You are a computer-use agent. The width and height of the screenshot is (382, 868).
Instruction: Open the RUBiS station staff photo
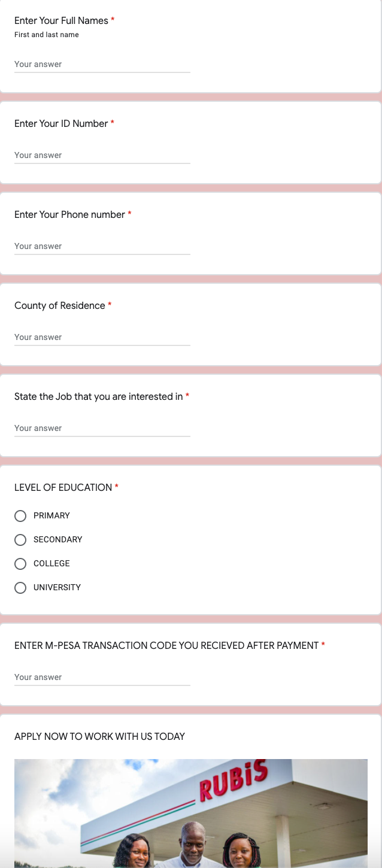click(x=191, y=814)
